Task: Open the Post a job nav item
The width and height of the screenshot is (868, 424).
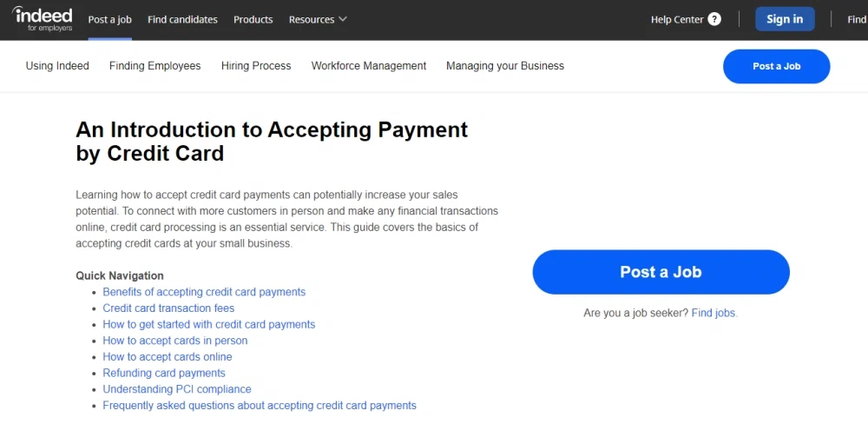Action: (109, 19)
